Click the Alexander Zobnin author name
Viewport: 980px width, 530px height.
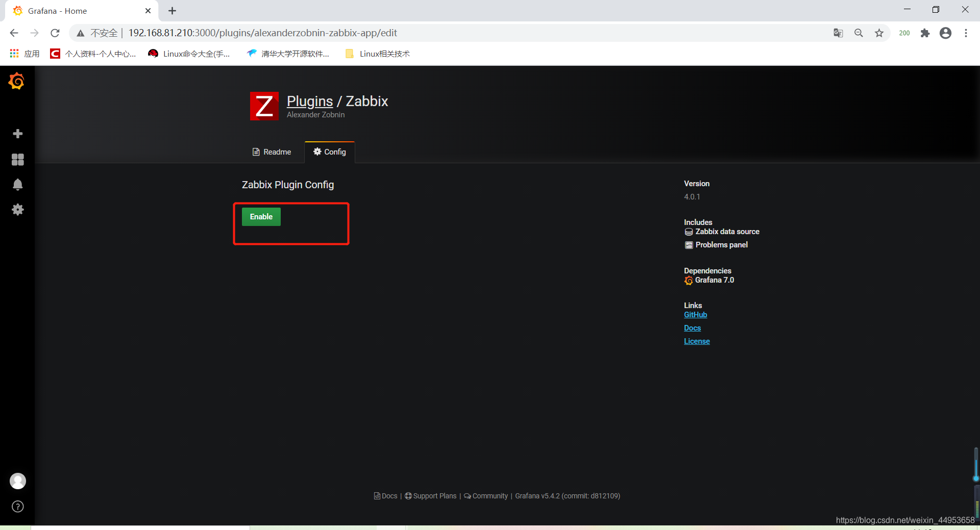[x=316, y=115]
